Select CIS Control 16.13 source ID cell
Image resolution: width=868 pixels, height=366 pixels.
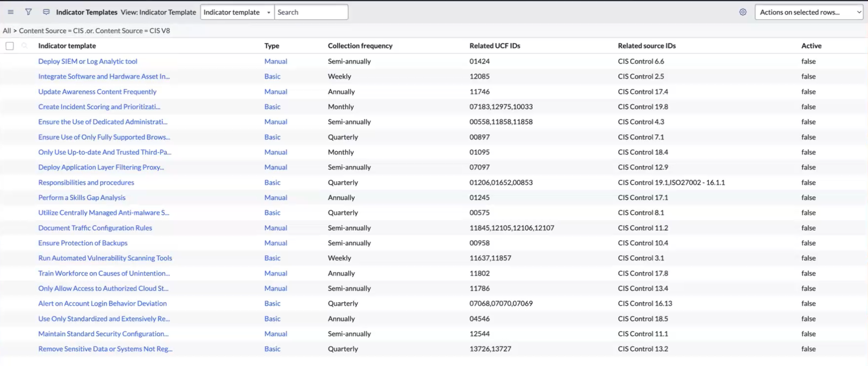click(645, 304)
